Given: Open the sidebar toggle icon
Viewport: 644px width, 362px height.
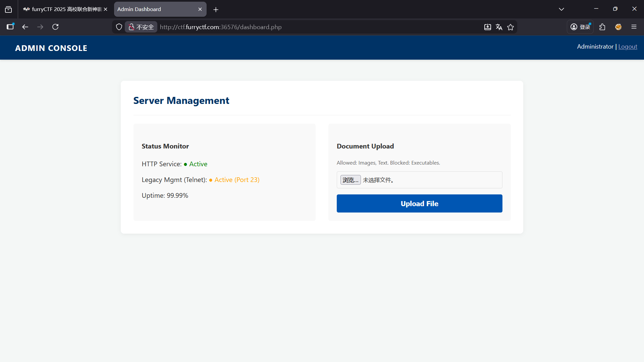Looking at the screenshot, I should (x=10, y=27).
